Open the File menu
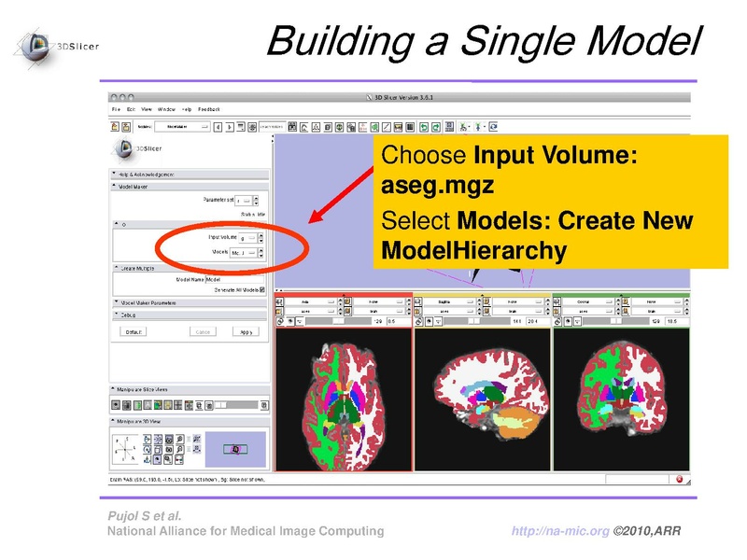 (x=116, y=109)
